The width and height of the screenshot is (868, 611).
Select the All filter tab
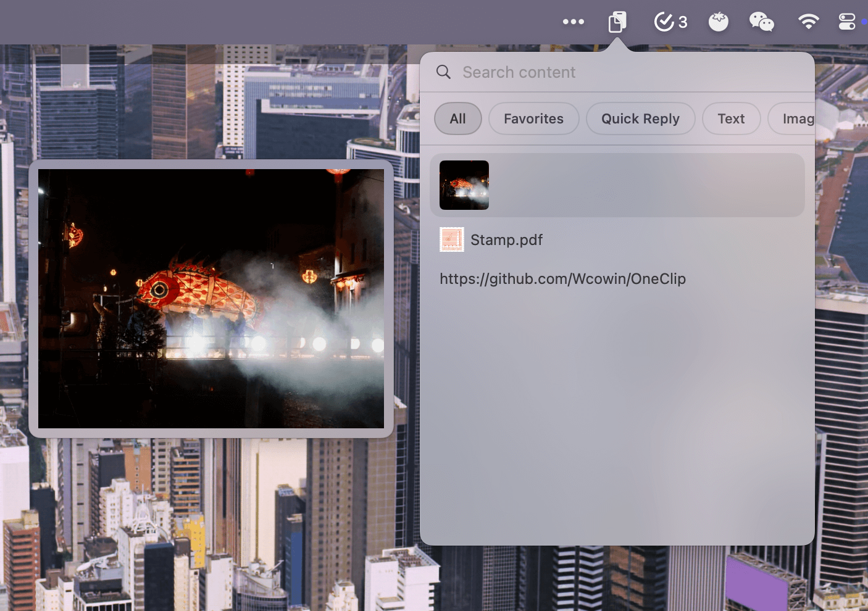457,118
